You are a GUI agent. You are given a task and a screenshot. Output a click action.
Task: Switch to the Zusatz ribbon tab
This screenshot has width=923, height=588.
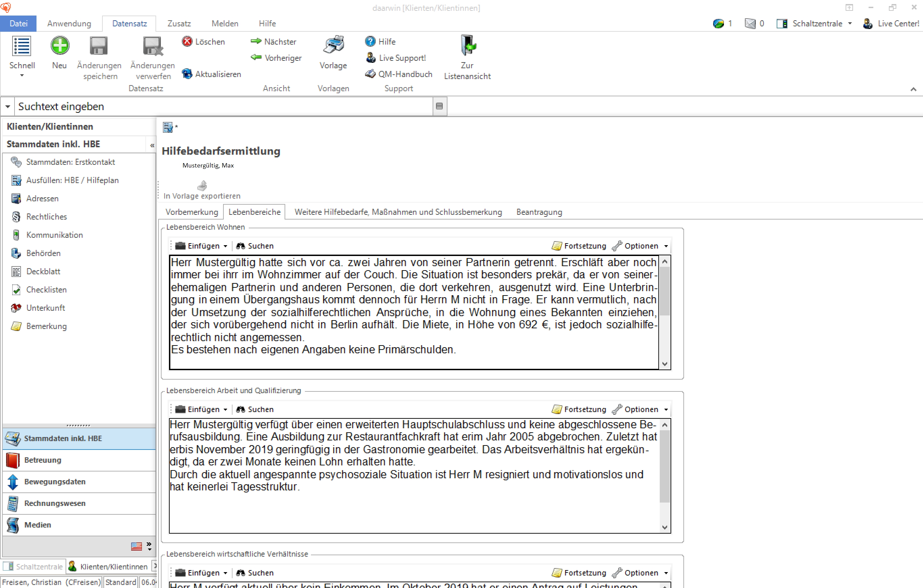coord(179,23)
